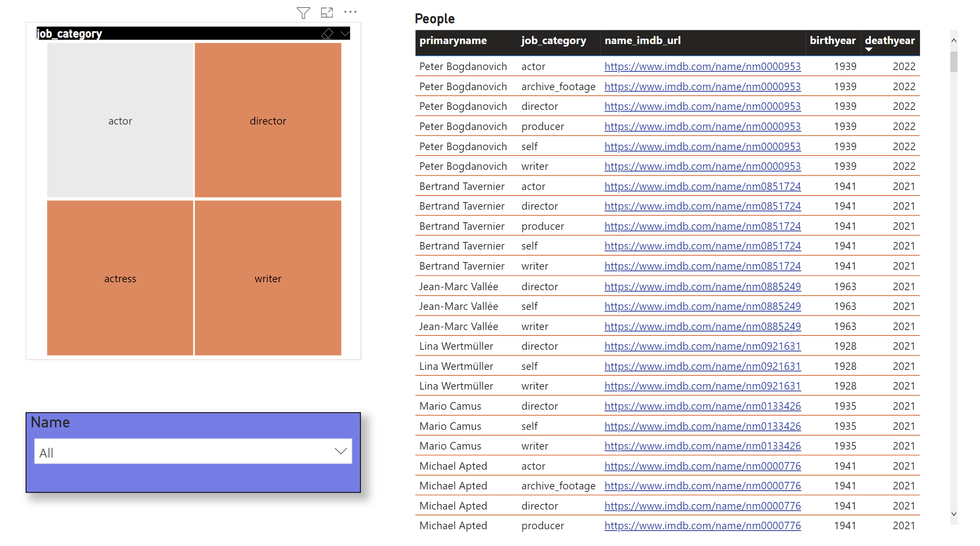
Task: Collapse job_category slicer with chevron
Action: 345,34
